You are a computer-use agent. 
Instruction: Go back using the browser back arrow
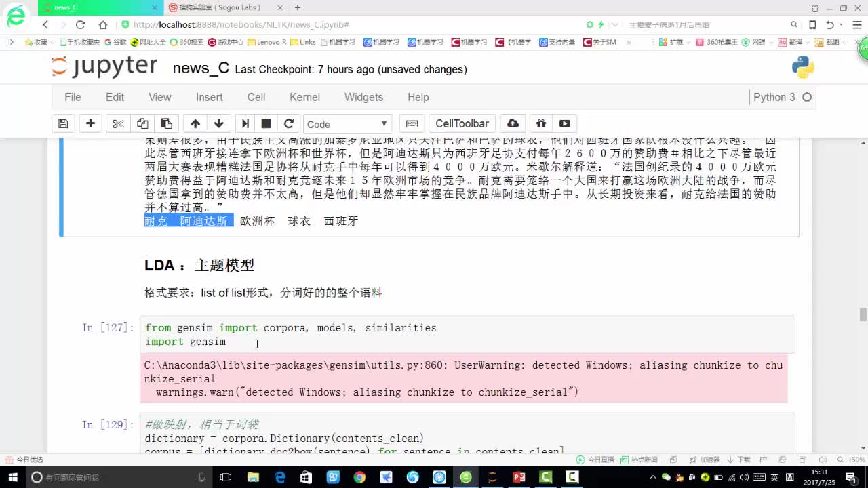(x=45, y=24)
